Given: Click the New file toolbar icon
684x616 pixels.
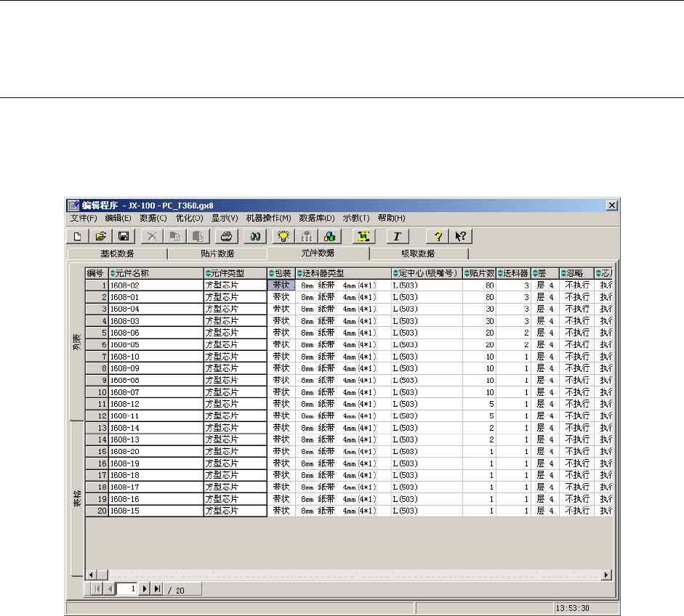Looking at the screenshot, I should [78, 236].
